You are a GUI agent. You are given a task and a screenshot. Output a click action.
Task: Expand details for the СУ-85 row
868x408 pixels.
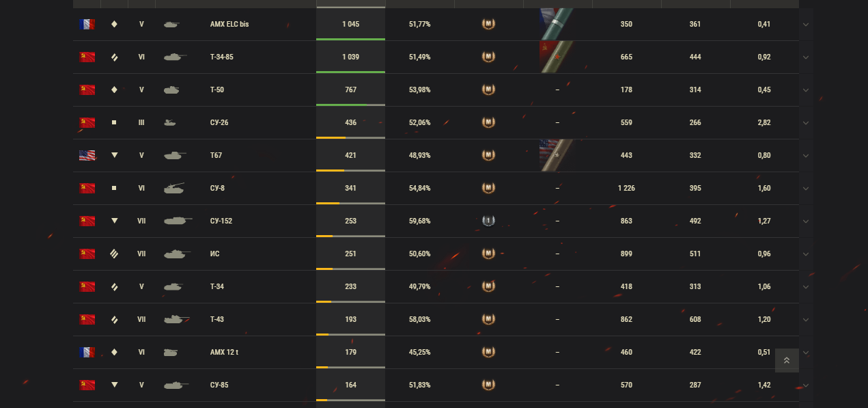click(806, 385)
